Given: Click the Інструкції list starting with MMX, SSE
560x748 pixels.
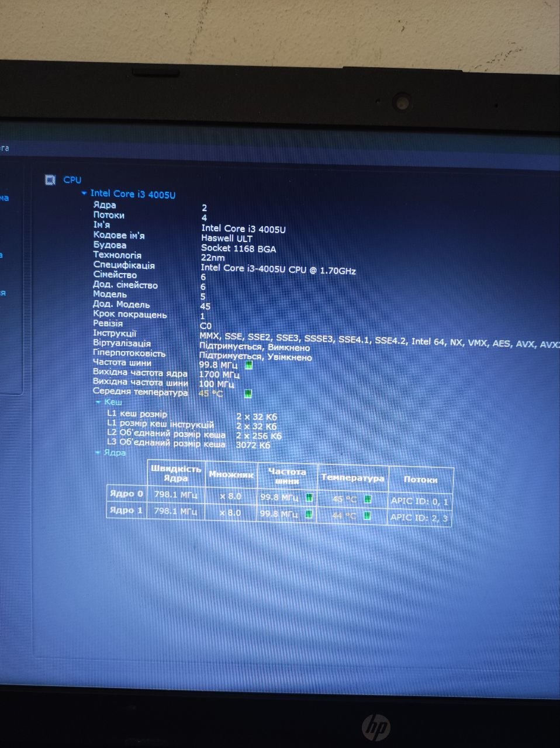Looking at the screenshot, I should click(x=379, y=341).
